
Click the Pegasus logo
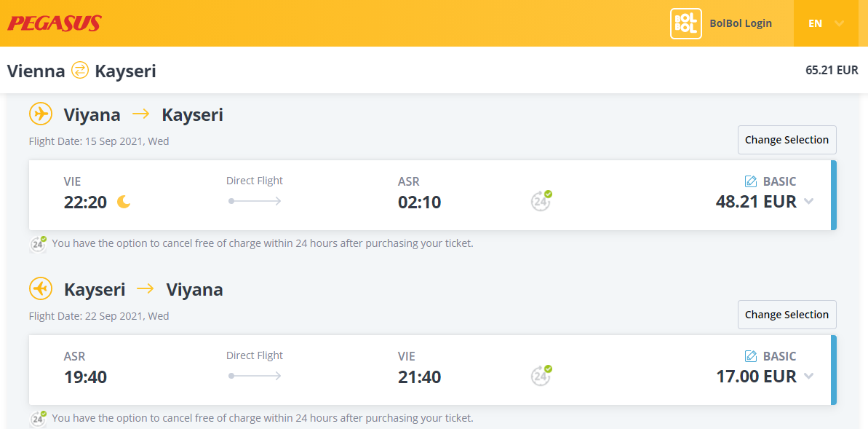(x=55, y=23)
